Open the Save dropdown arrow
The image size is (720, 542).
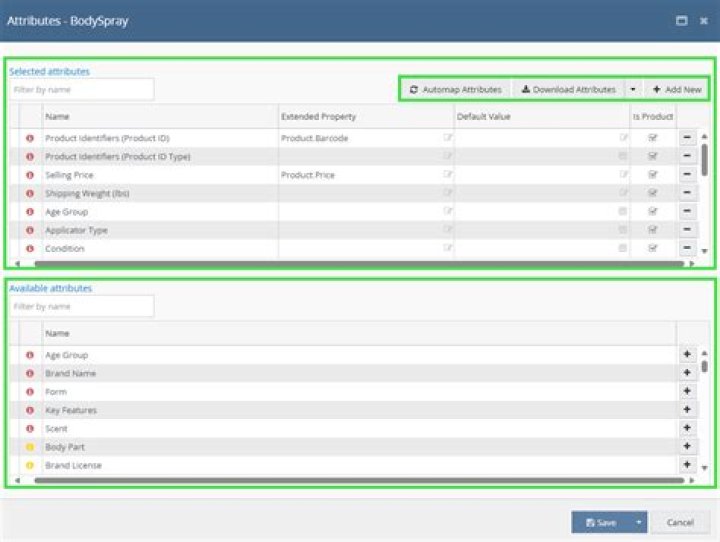[x=639, y=522]
